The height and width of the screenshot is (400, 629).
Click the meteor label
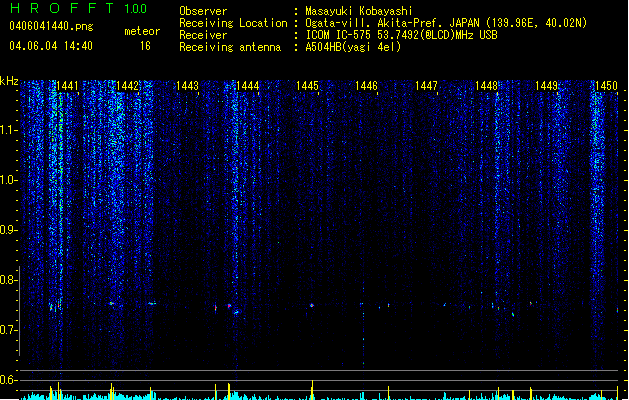pos(142,31)
